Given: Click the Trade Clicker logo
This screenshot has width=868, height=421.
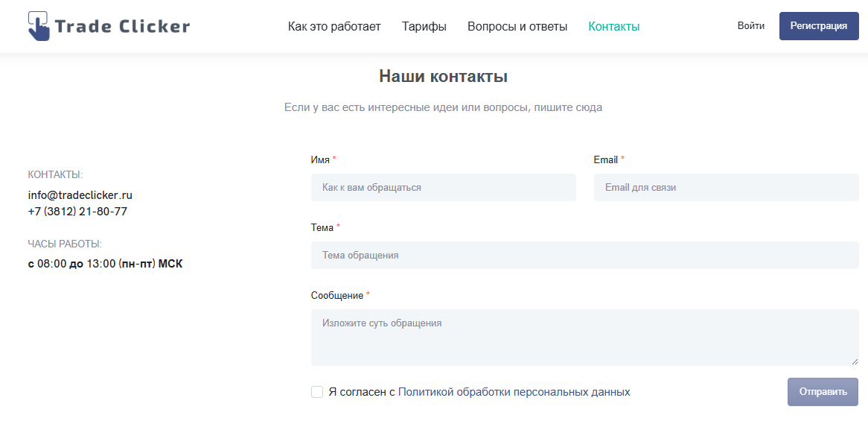Looking at the screenshot, I should pos(109,26).
